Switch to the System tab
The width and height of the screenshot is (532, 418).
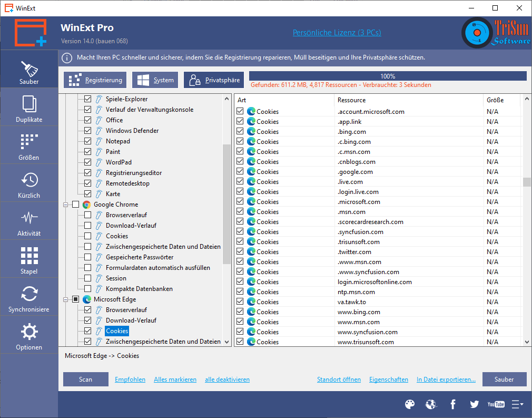click(155, 80)
